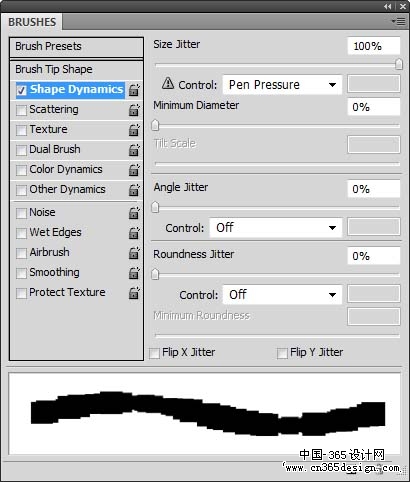This screenshot has width=410, height=482.
Task: Click the Angle Jitter percentage field
Action: click(x=373, y=189)
